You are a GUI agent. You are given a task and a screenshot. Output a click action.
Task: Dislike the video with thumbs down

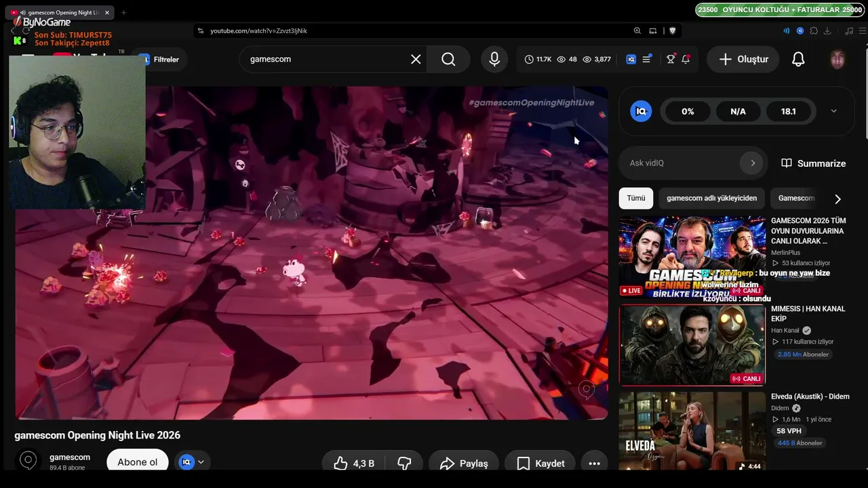[404, 464]
